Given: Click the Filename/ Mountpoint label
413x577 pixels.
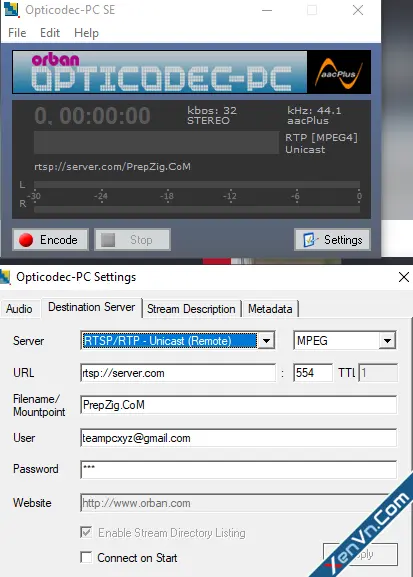Looking at the screenshot, I should pos(39,405).
